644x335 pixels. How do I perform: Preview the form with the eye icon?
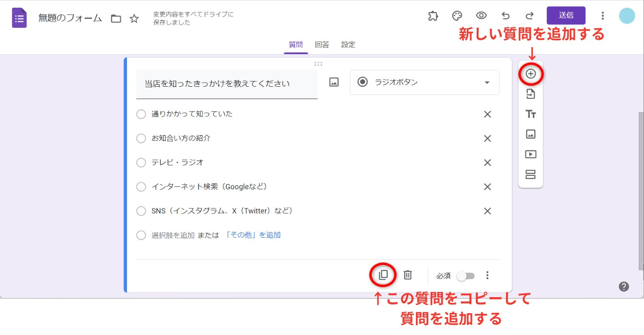[481, 16]
